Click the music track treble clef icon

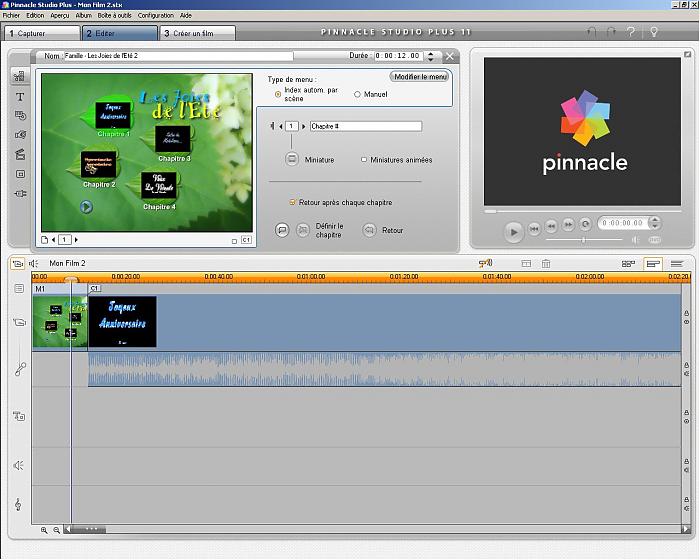click(18, 504)
